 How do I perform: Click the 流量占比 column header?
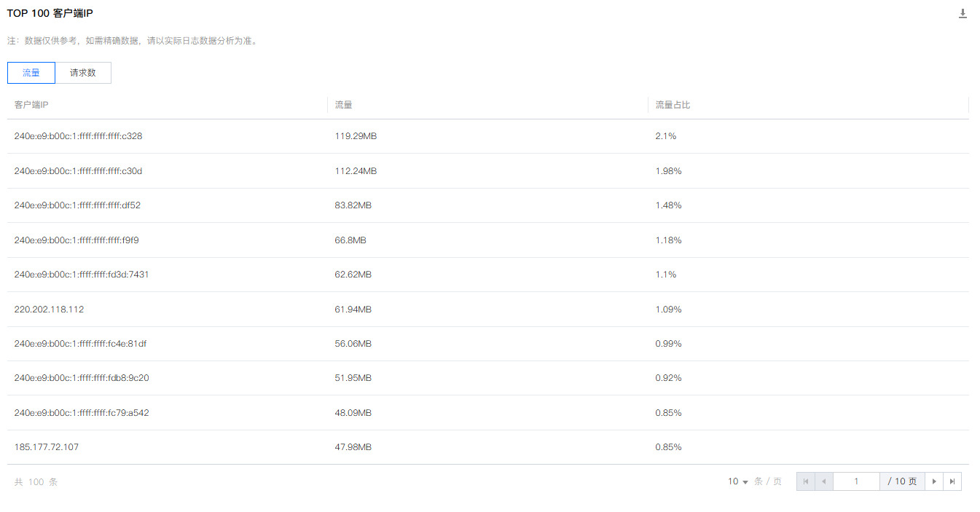coord(673,105)
